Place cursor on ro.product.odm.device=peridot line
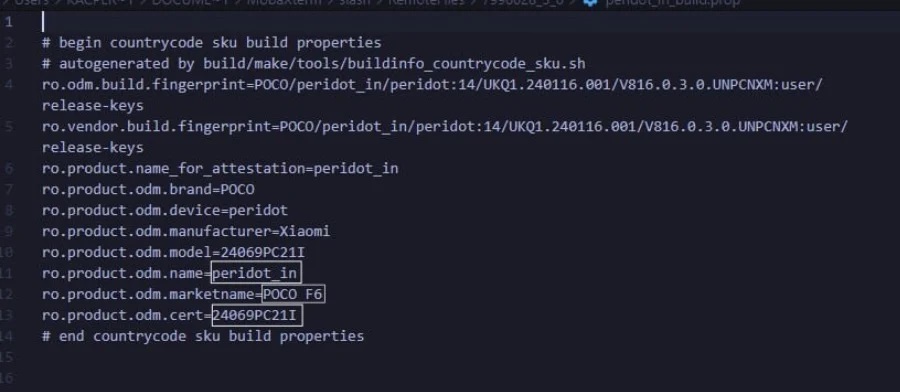900x392 pixels. point(165,211)
